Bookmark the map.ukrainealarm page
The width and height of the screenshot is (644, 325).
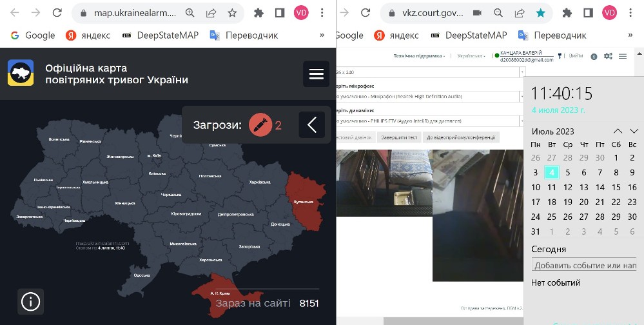tap(233, 13)
